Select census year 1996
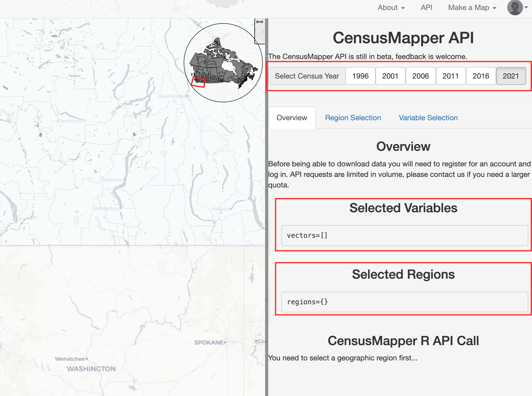The height and width of the screenshot is (396, 532). click(x=360, y=76)
